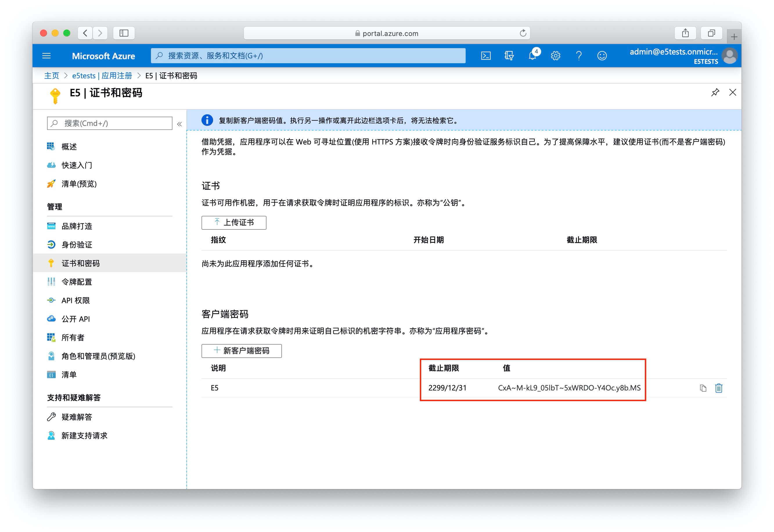774x532 pixels.
Task: Click the sidebar 搜索(Cmd+/) field
Action: tap(109, 123)
